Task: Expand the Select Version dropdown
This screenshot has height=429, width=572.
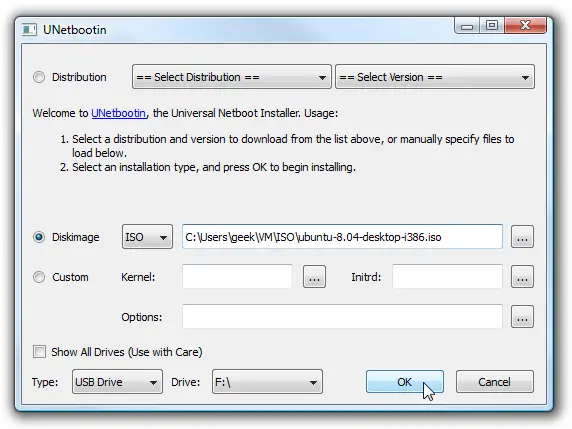Action: coord(435,77)
